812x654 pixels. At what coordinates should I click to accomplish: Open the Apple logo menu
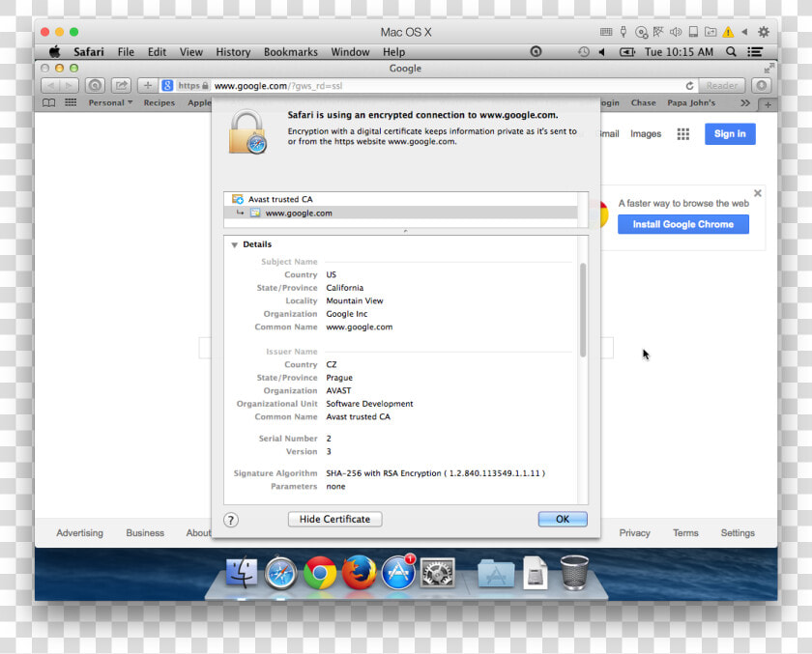[x=54, y=52]
